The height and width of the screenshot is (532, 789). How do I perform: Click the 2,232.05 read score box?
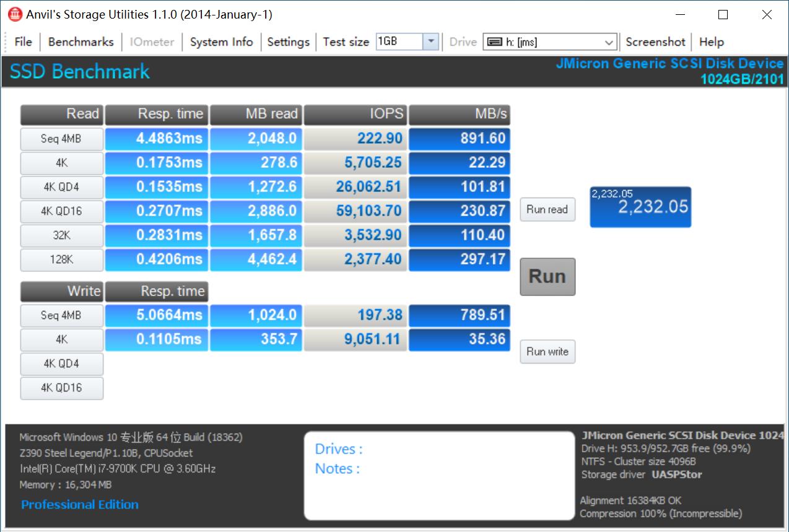[640, 207]
